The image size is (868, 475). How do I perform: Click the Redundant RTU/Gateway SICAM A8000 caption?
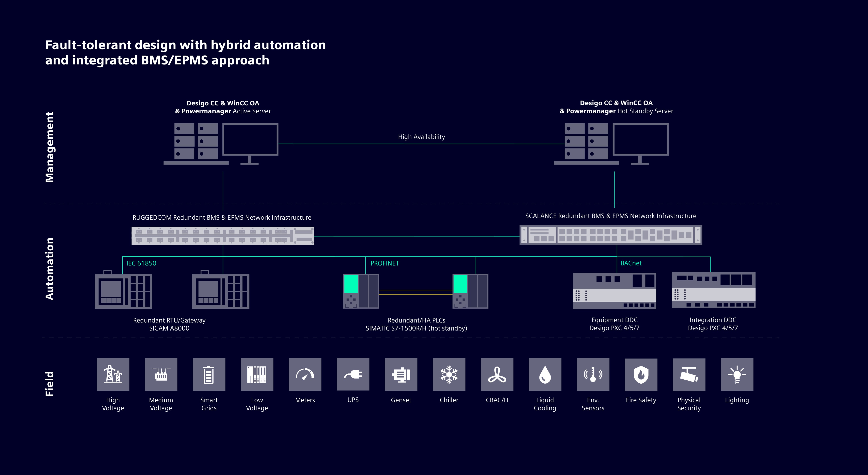click(x=169, y=324)
